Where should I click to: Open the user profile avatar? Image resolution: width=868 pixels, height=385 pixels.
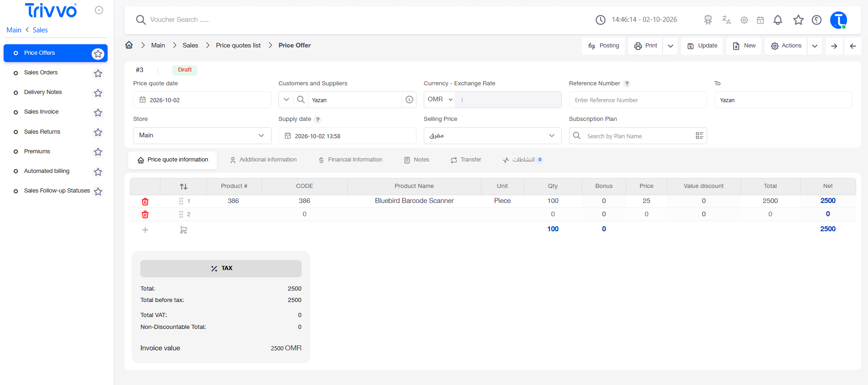tap(838, 20)
